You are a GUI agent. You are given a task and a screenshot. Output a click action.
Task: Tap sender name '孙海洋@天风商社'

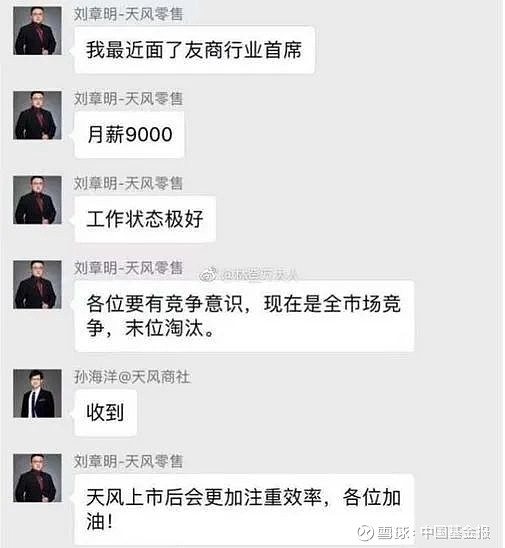tap(132, 377)
